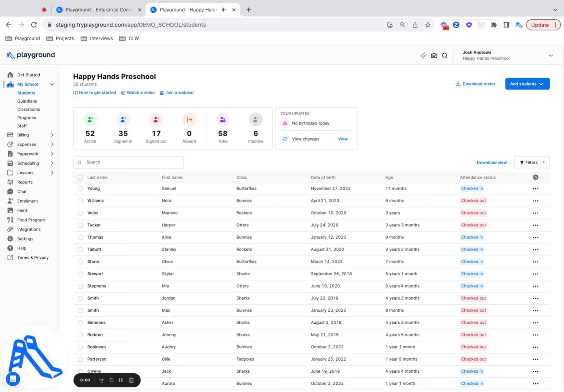Pause the recording in the control bar
Viewport: 564px width, 392px height.
tap(121, 380)
